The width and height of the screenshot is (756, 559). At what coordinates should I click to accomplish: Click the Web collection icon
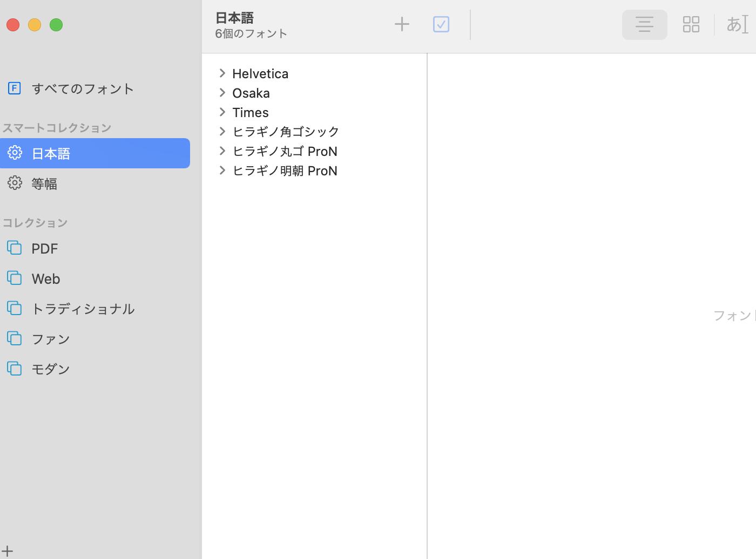(15, 278)
